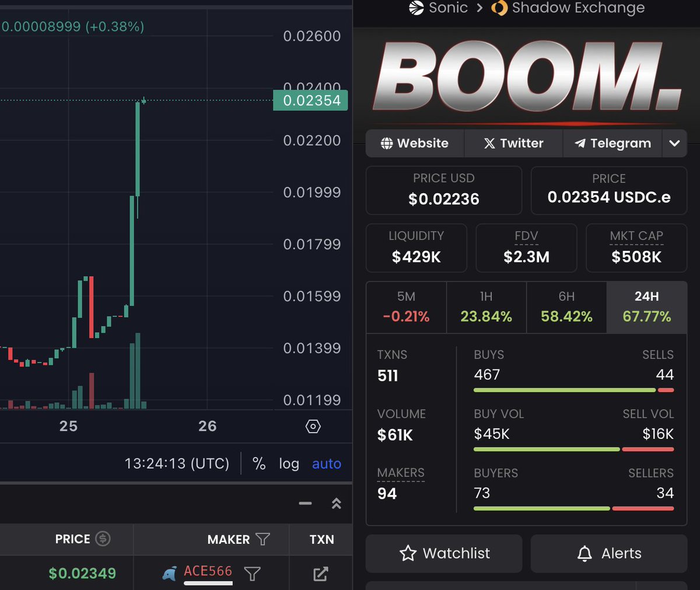Click the MAKERS label with dotted underline

(401, 473)
